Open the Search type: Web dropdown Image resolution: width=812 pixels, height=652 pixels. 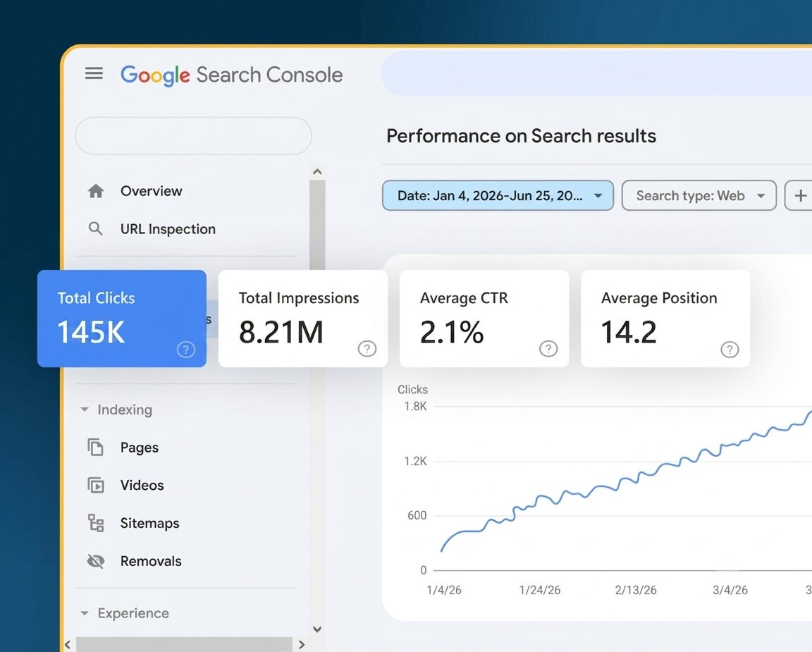pyautogui.click(x=699, y=195)
